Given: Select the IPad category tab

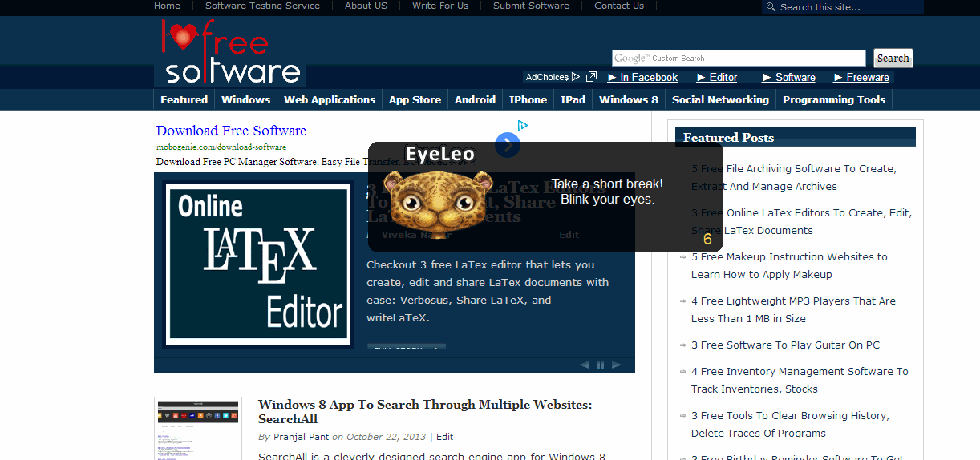Looking at the screenshot, I should [x=573, y=99].
